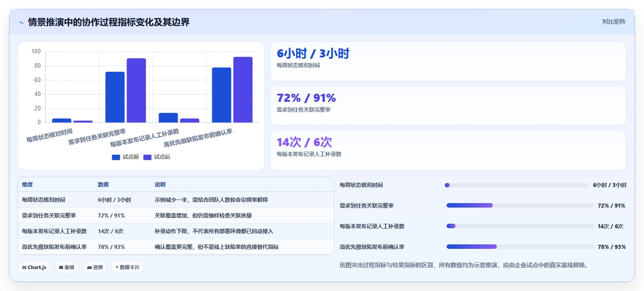Click the 14次 / 6次 data card
The width and height of the screenshot is (644, 291).
pyautogui.click(x=448, y=150)
